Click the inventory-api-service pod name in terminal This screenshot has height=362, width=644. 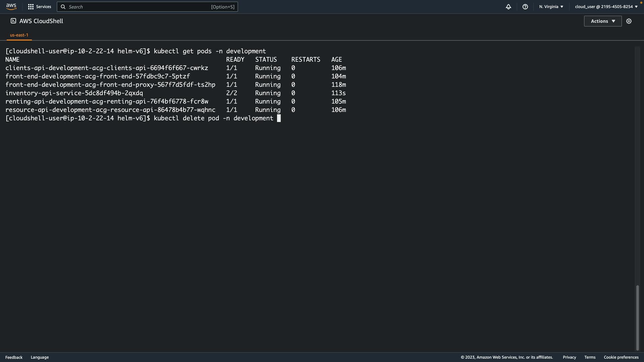point(74,93)
